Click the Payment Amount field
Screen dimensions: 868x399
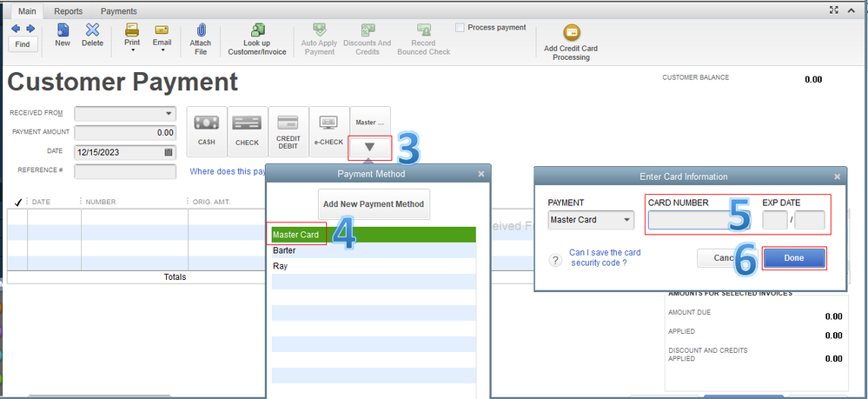click(125, 132)
